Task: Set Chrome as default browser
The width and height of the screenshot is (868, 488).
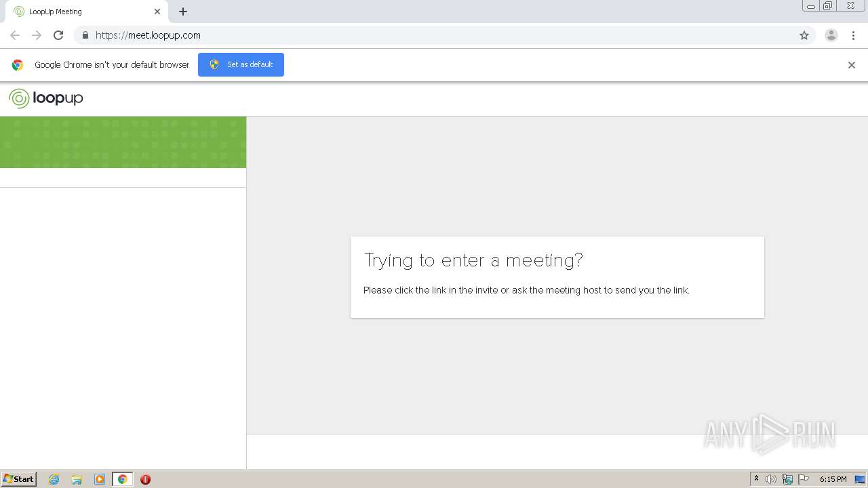Action: point(241,64)
